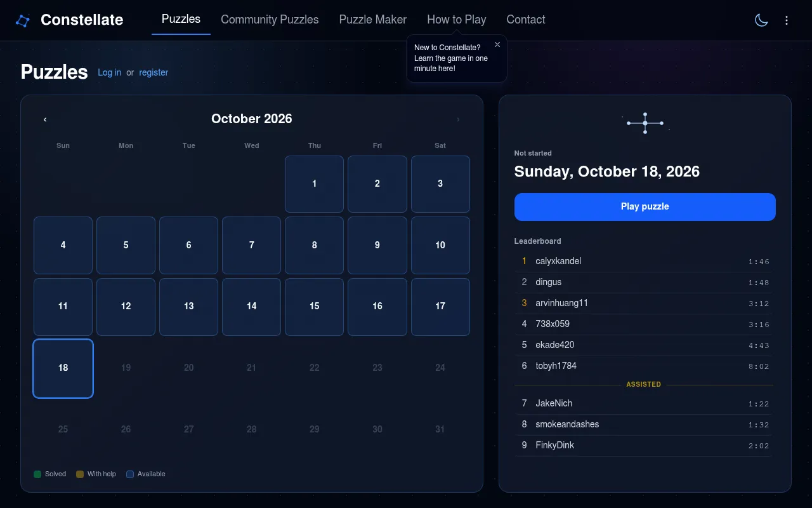Click the register link

(x=154, y=72)
